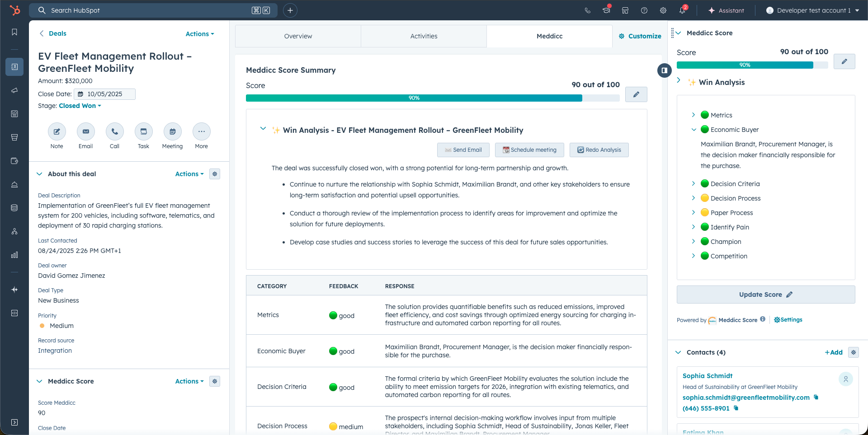
Task: Collapse the About this deal section
Action: (x=40, y=174)
